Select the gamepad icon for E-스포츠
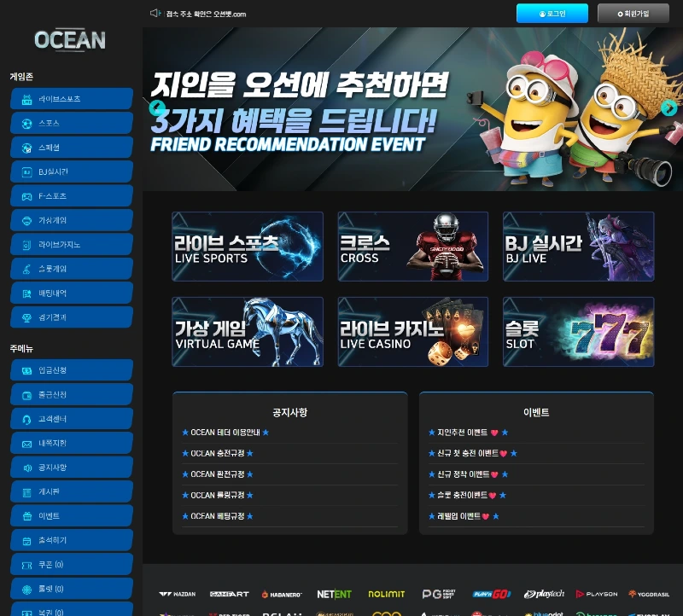This screenshot has height=616, width=683. point(26,196)
